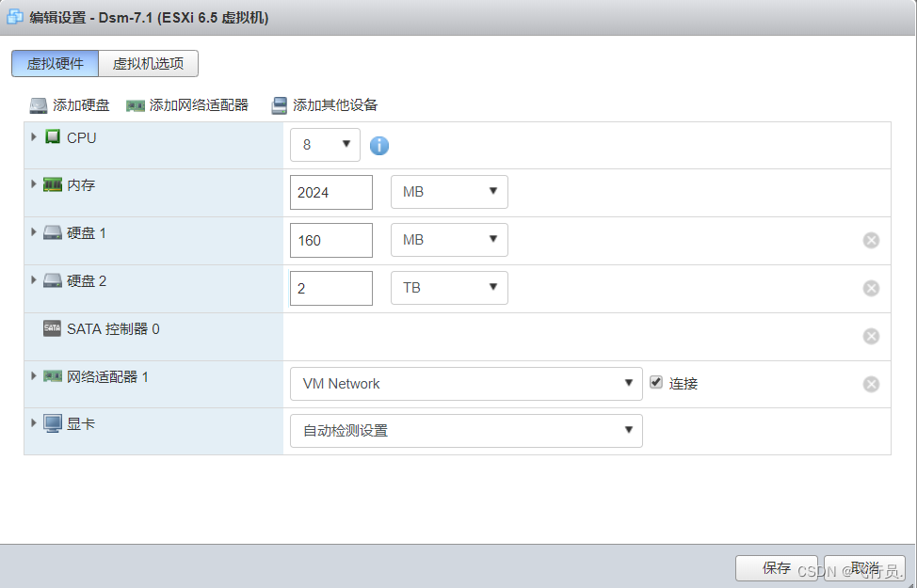Click the 保存 button

776,568
